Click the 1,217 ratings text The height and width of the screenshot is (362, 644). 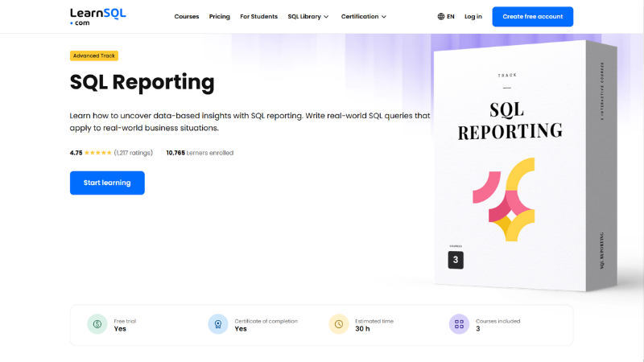134,153
